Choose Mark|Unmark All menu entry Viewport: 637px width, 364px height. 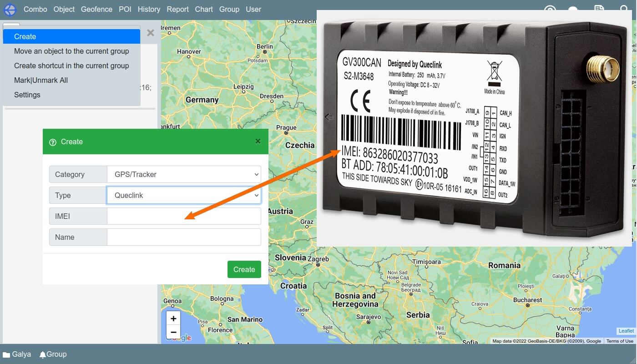pos(71,80)
